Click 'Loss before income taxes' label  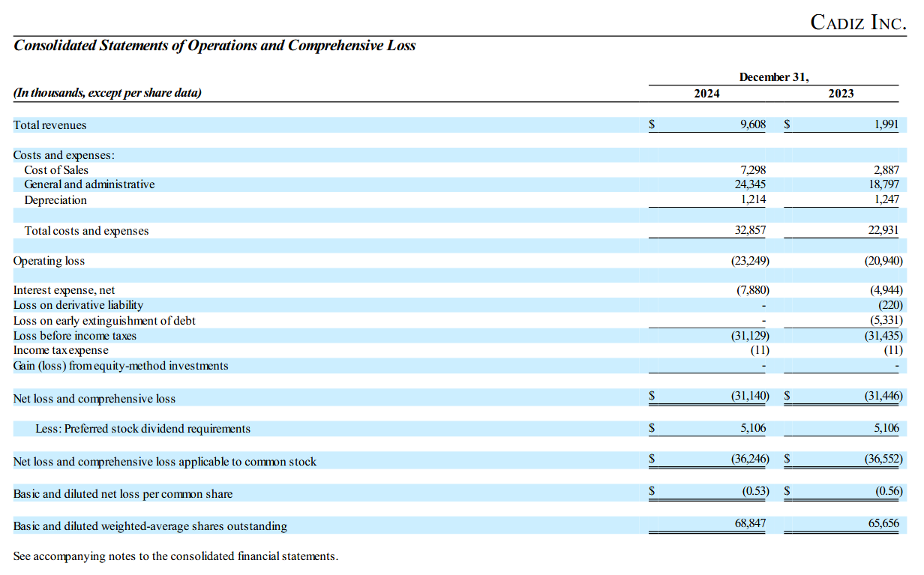[x=75, y=336]
